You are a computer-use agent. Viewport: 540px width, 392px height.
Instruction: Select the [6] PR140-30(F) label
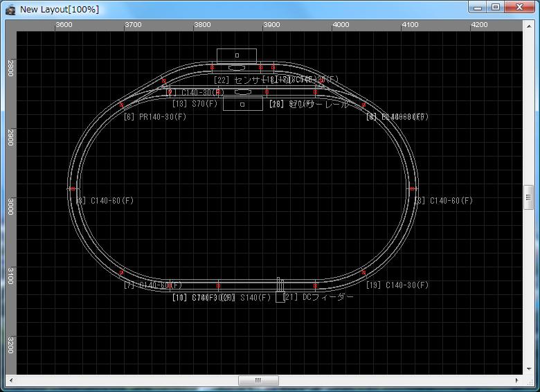point(155,117)
